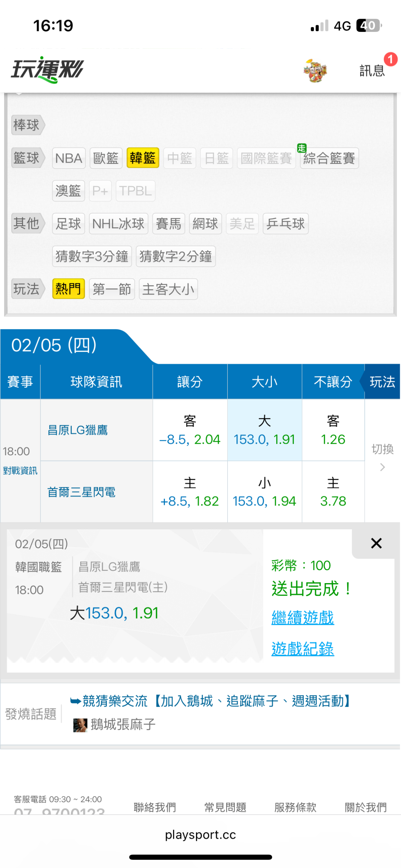Tap 繼續遊戲 link
This screenshot has width=401, height=868.
point(303,618)
